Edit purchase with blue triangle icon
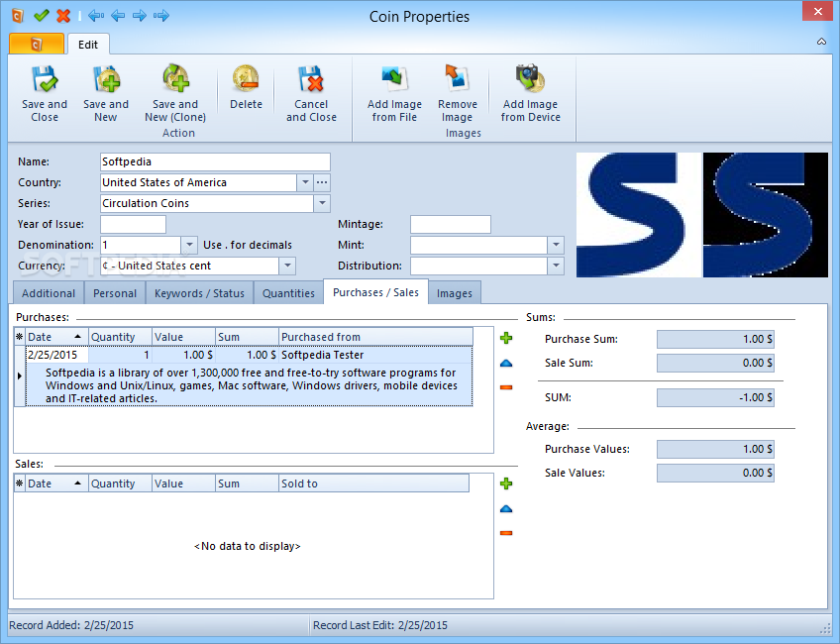The image size is (840, 644). (x=506, y=364)
